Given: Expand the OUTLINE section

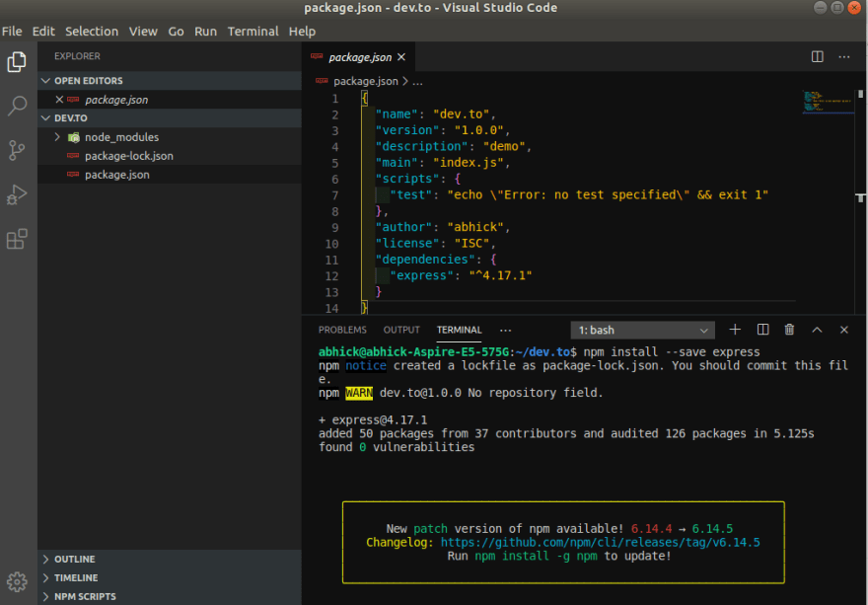Looking at the screenshot, I should pyautogui.click(x=46, y=559).
